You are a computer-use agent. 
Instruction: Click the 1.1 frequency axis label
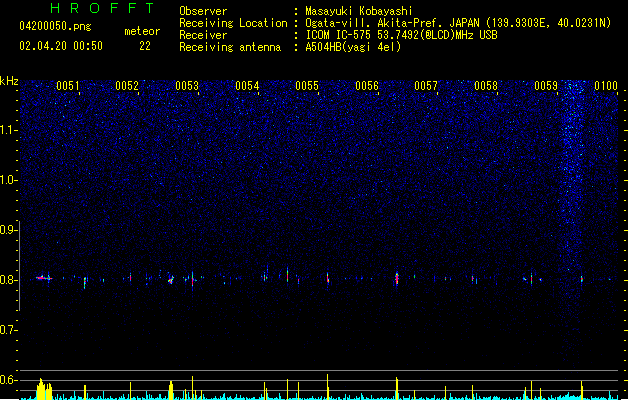point(8,130)
